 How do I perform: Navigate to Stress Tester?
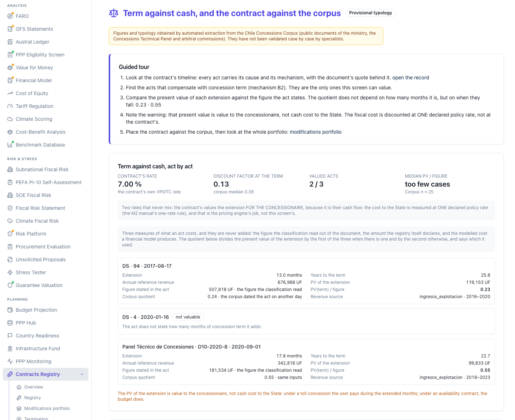[x=31, y=272]
